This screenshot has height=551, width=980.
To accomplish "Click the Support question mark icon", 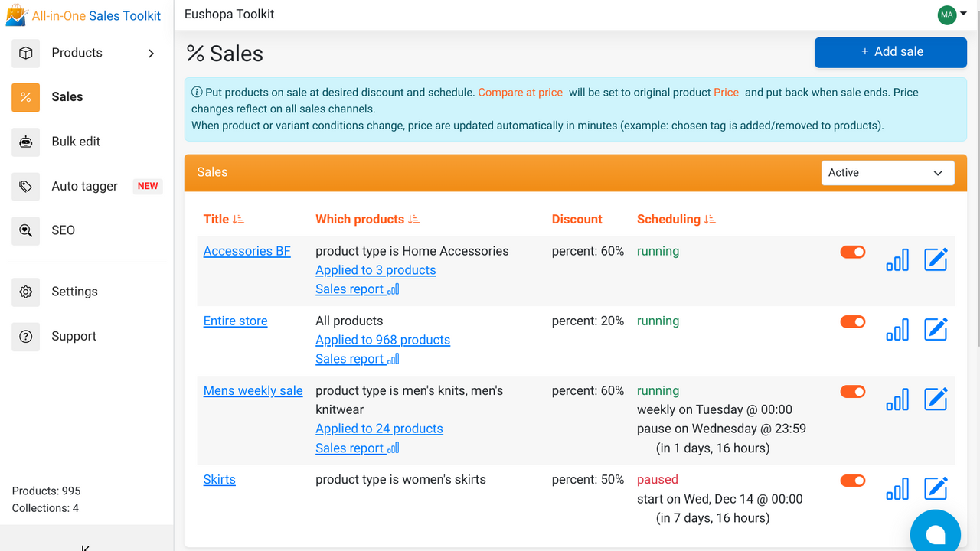I will [x=26, y=336].
